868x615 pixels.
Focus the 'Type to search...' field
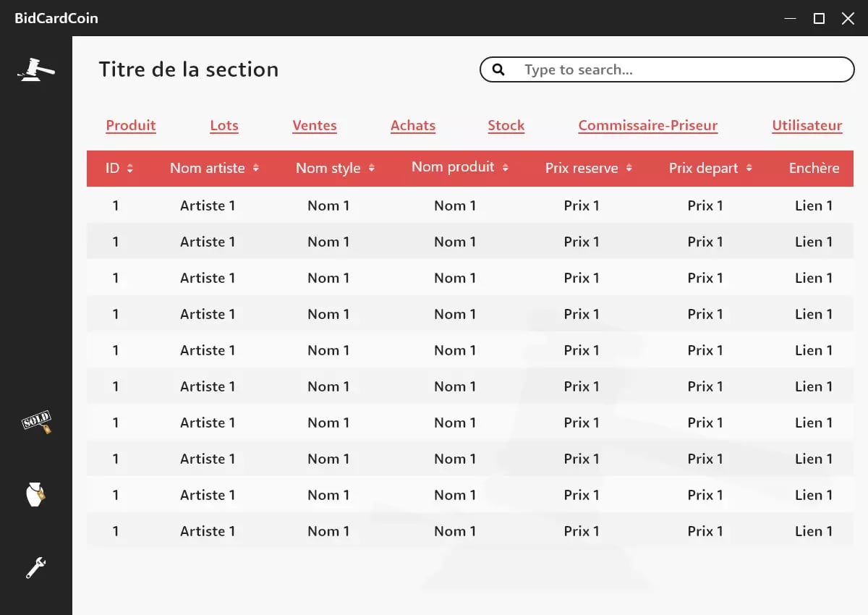pyautogui.click(x=680, y=69)
